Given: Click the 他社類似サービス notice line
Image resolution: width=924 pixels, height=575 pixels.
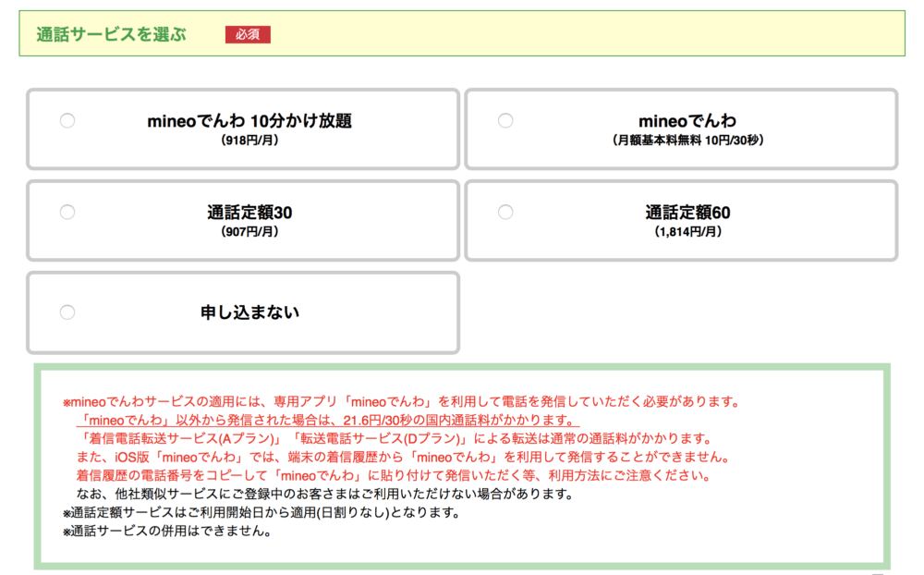Looking at the screenshot, I should click(x=325, y=494).
